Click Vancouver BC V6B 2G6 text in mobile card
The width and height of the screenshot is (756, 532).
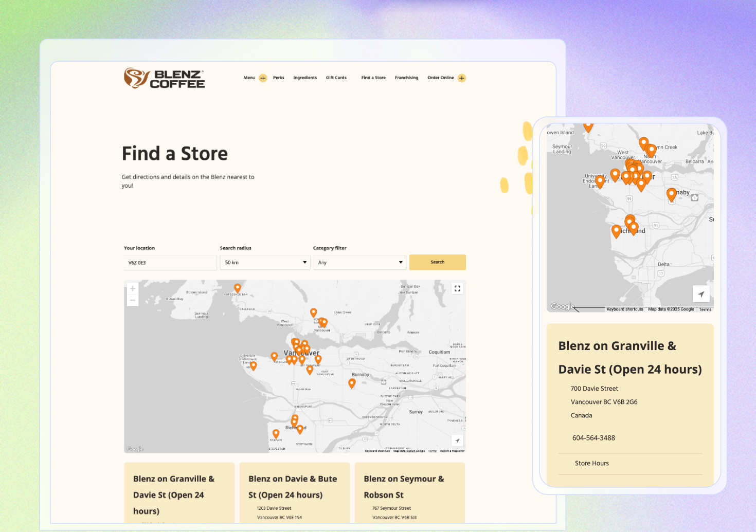click(x=604, y=402)
